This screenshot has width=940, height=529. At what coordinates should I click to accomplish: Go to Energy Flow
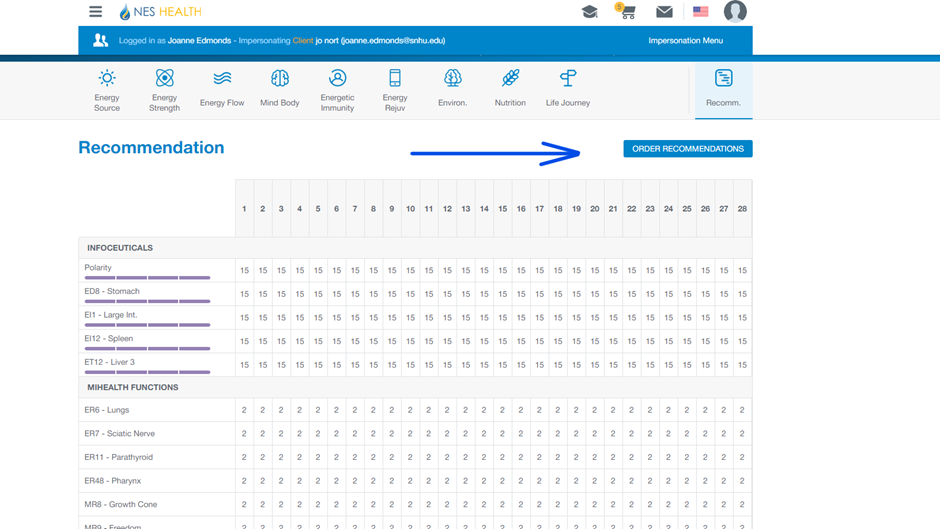pyautogui.click(x=222, y=89)
